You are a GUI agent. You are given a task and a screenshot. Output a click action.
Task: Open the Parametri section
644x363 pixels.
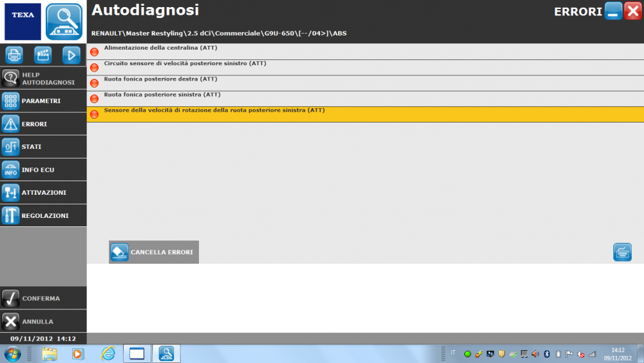[43, 101]
